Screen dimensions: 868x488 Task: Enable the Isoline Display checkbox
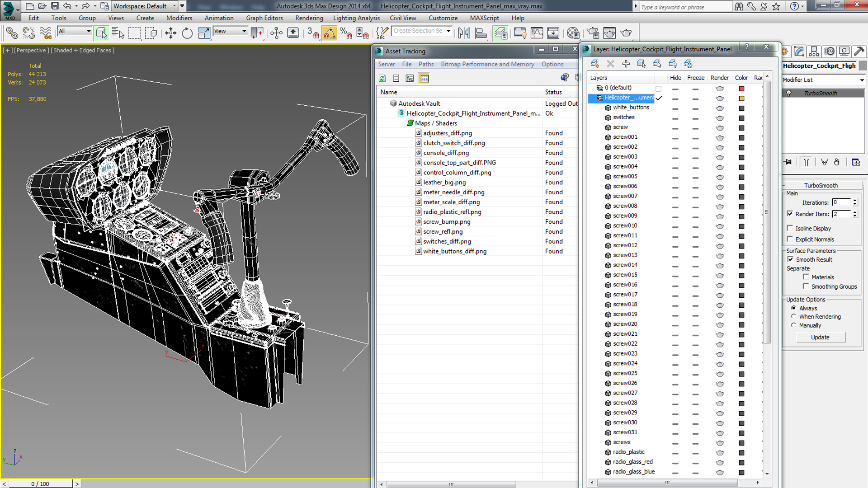pos(790,228)
